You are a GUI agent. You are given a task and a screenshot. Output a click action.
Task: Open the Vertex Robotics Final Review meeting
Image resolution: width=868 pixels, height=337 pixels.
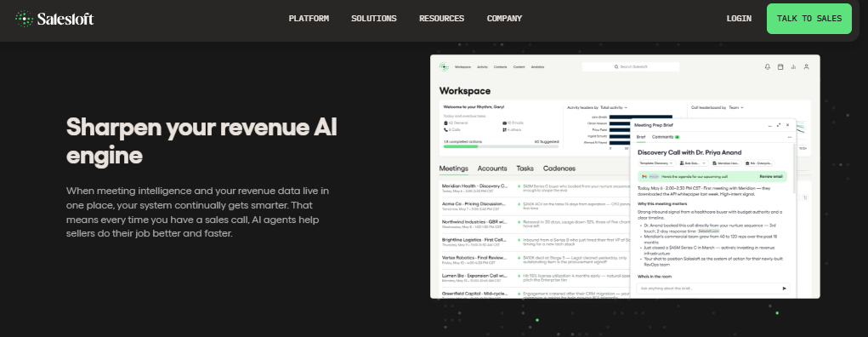click(475, 258)
